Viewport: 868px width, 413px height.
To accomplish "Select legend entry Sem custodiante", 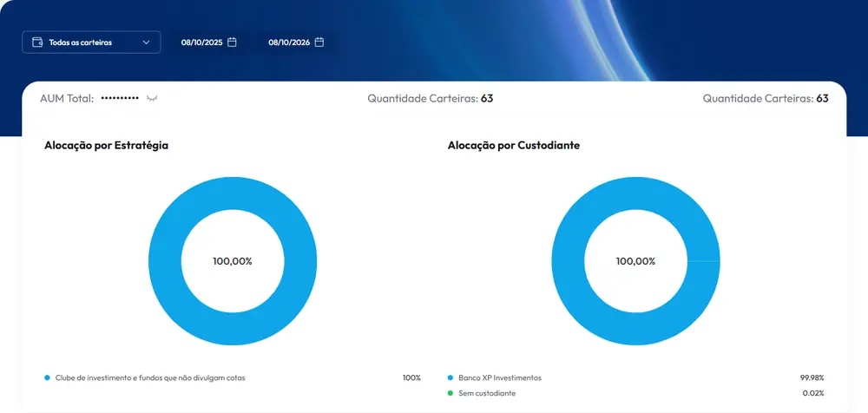I will click(487, 393).
